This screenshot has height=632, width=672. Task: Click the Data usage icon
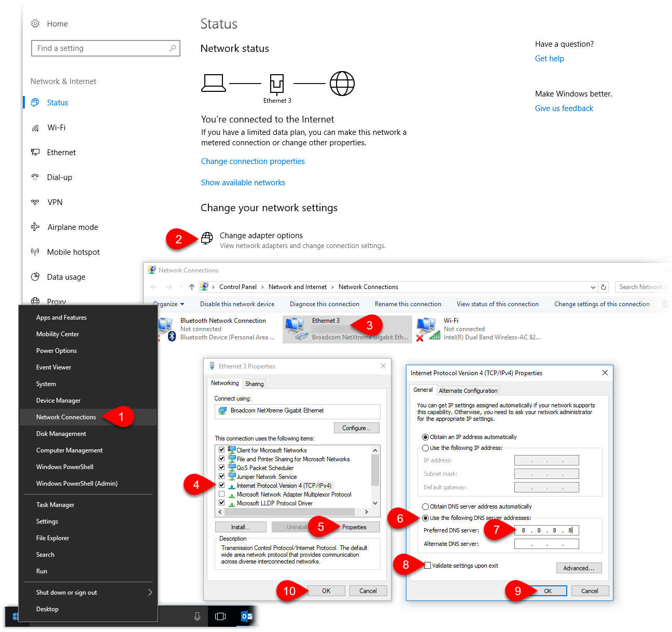[35, 277]
